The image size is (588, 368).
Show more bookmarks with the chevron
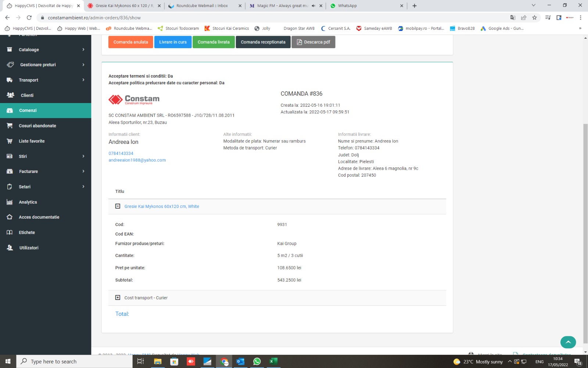(x=580, y=28)
